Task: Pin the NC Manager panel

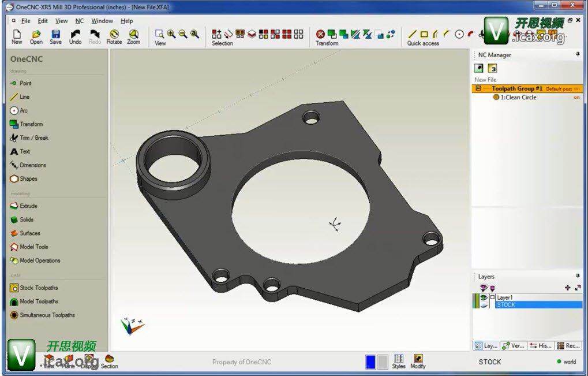Action: click(578, 54)
